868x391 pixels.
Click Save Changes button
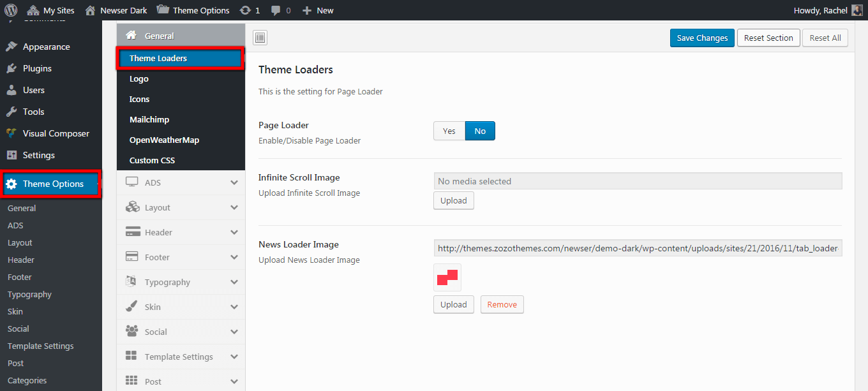[702, 38]
